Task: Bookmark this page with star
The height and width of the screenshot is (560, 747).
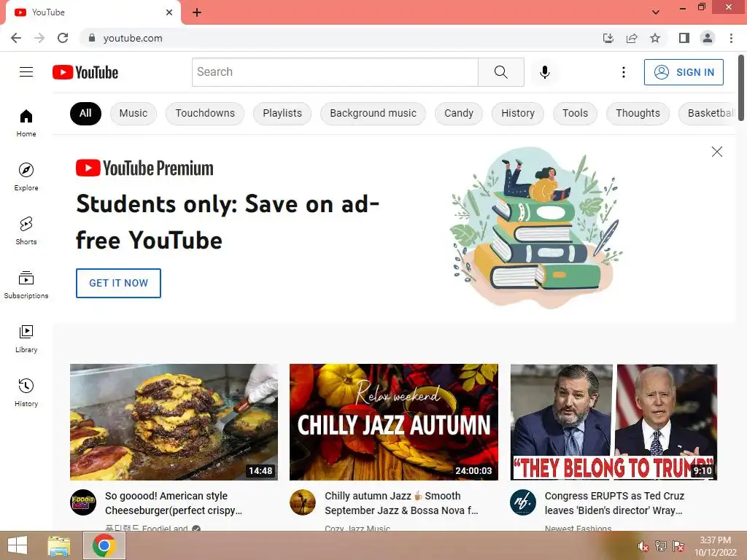Action: [655, 38]
